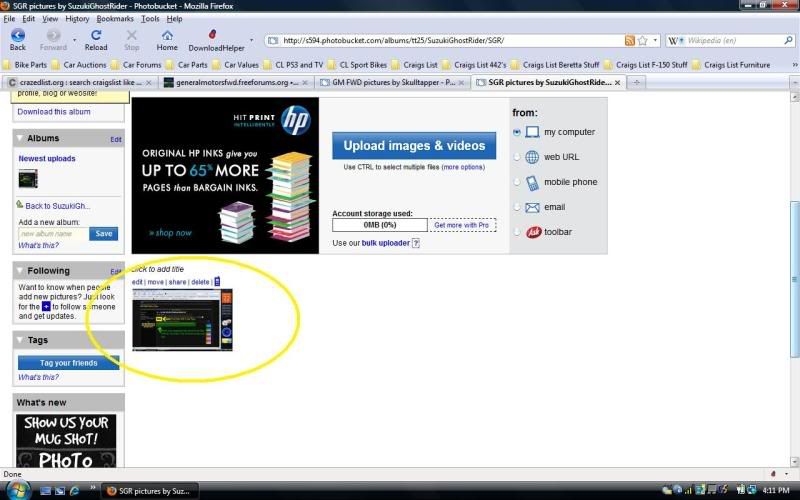This screenshot has width=800, height=500.
Task: Open the bulk uploader link
Action: (386, 243)
